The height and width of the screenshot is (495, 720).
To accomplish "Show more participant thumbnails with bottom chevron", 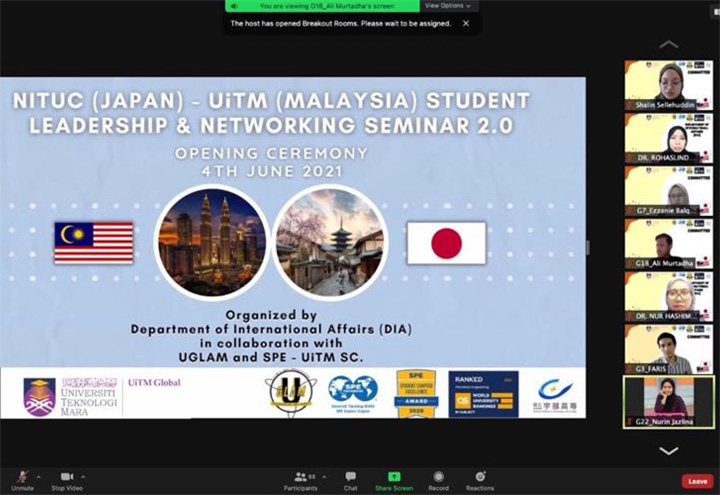I will point(669,450).
